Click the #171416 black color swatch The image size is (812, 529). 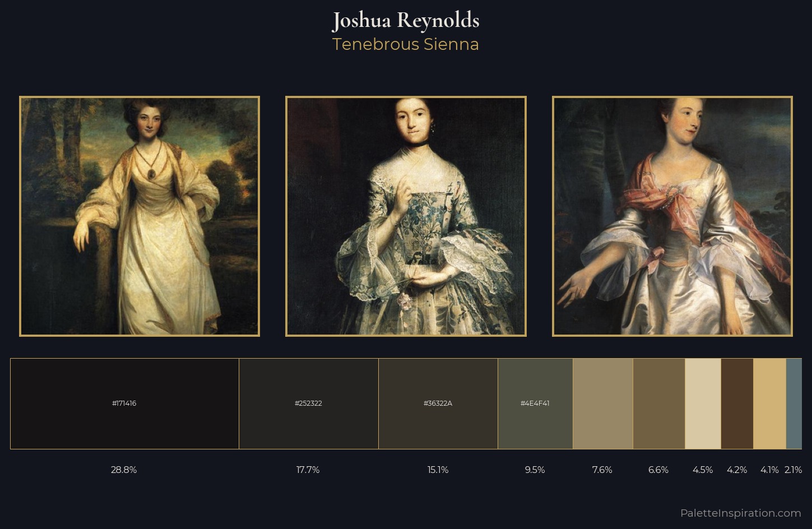[x=124, y=403]
